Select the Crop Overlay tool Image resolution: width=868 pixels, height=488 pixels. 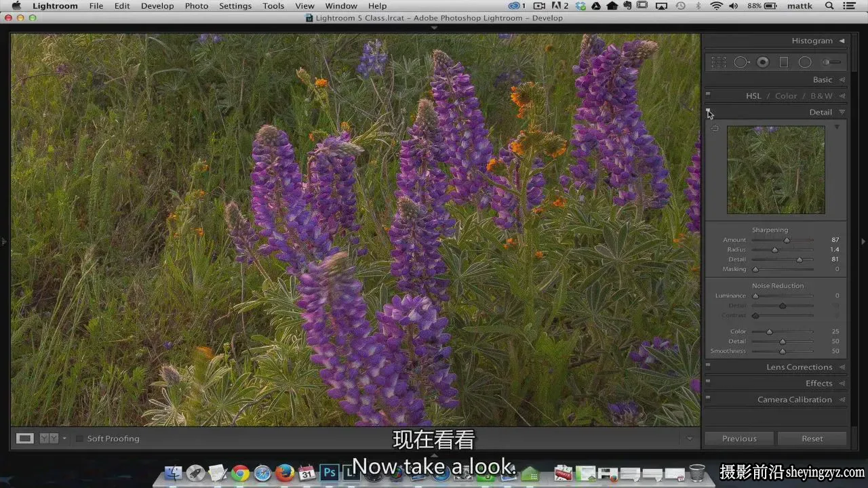tap(719, 62)
